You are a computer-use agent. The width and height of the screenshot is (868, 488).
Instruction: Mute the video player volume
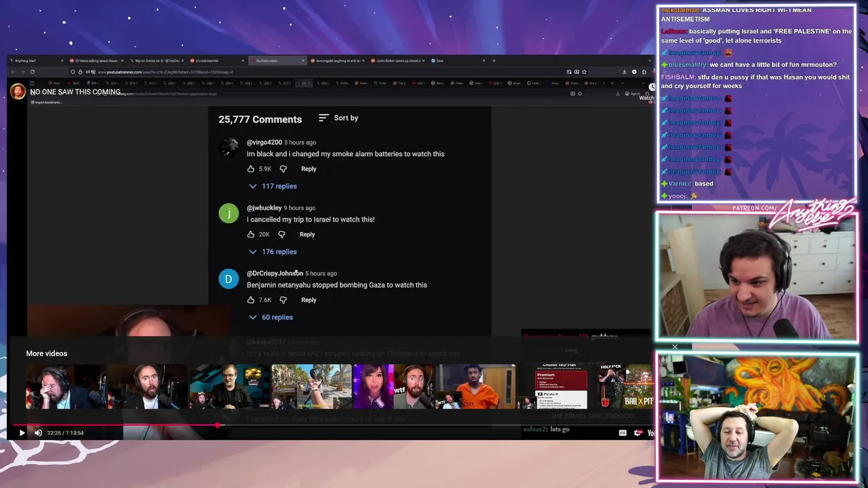coord(38,432)
